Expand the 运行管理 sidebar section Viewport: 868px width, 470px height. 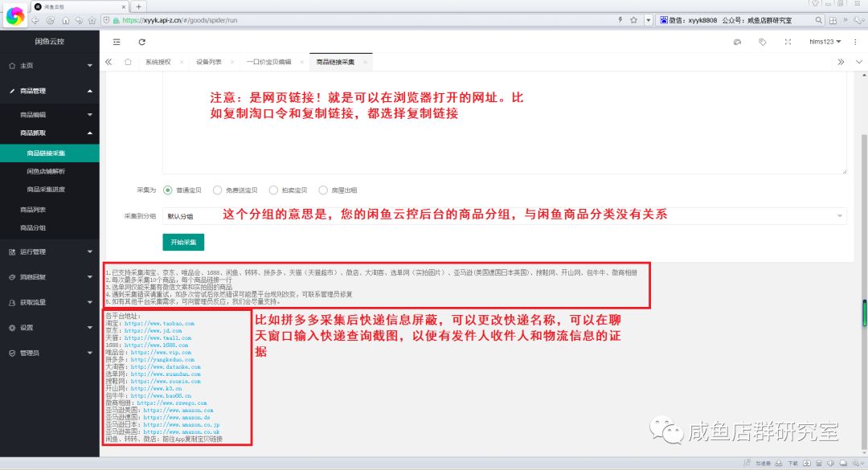click(x=49, y=251)
